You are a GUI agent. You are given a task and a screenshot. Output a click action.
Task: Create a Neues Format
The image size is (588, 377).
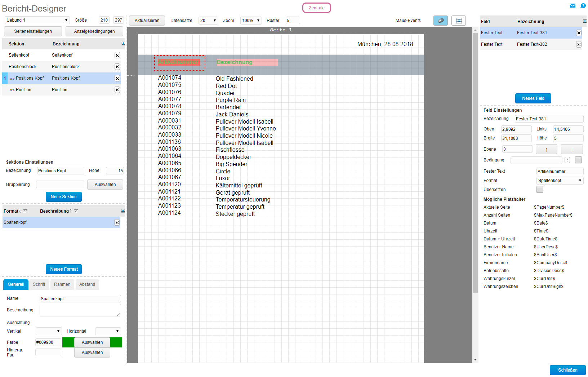64,269
